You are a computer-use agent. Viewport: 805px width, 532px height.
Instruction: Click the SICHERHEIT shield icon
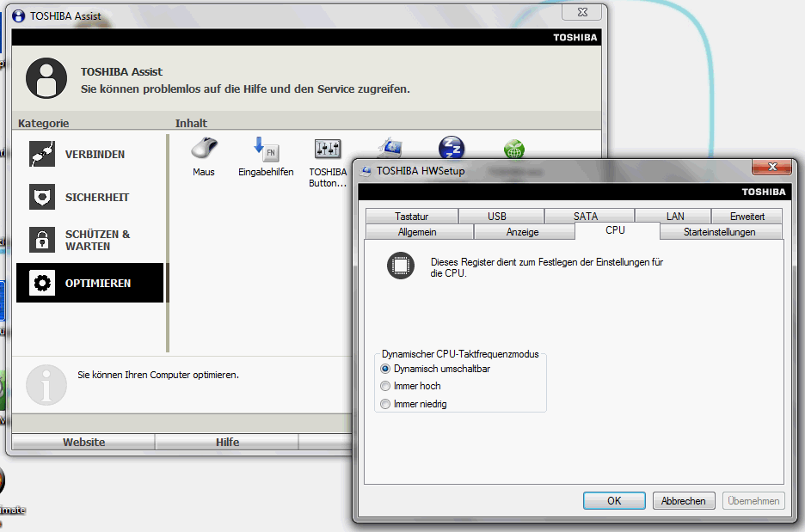[x=42, y=197]
